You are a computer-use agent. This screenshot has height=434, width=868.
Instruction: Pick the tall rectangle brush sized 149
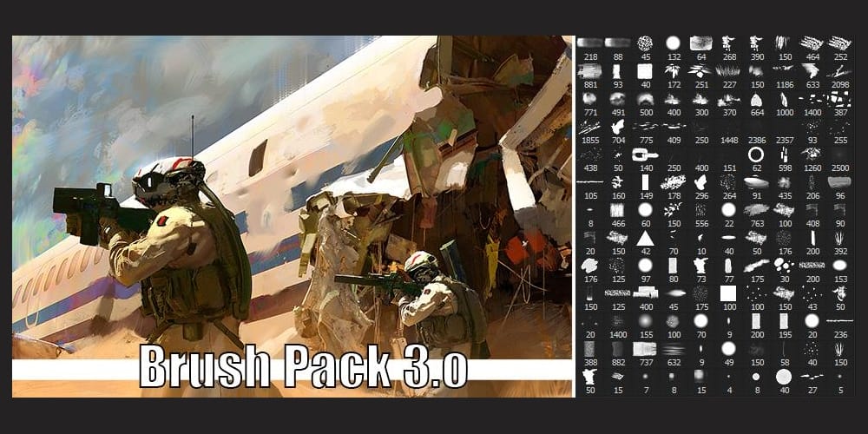[x=645, y=182]
